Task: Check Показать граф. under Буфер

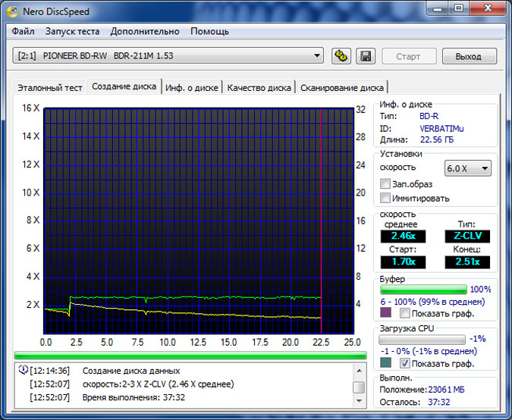Action: pos(405,313)
